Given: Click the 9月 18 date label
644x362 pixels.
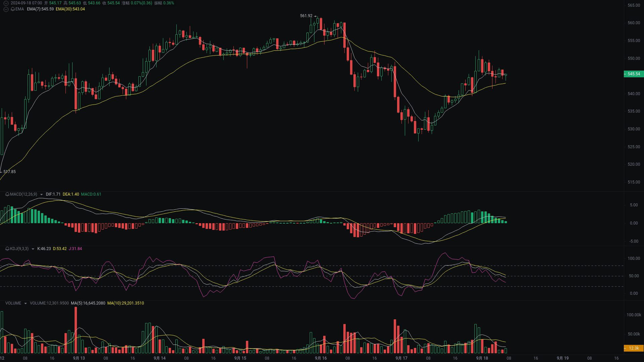Looking at the screenshot, I should (x=482, y=358).
